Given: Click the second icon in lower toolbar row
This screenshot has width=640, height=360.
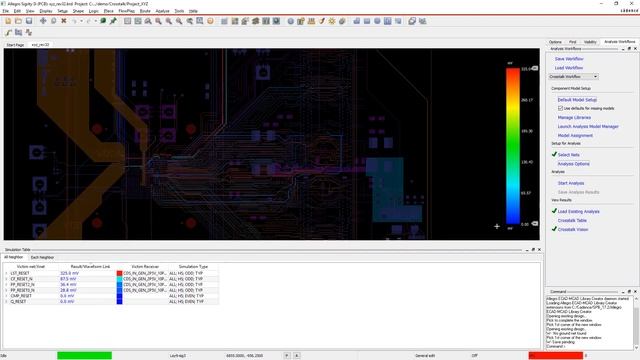Looking at the screenshot, I should coord(18,32).
